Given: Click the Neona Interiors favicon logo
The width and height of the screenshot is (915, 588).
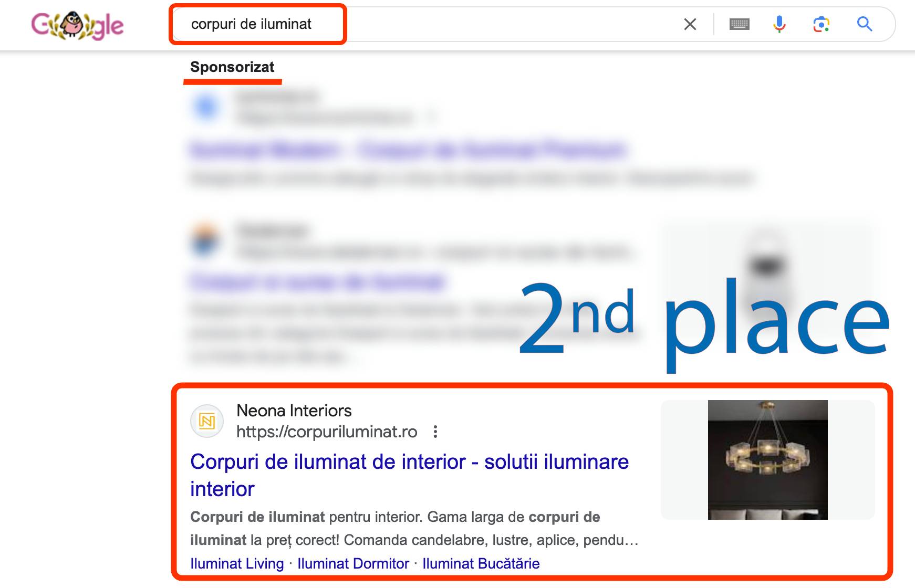Looking at the screenshot, I should tap(207, 421).
